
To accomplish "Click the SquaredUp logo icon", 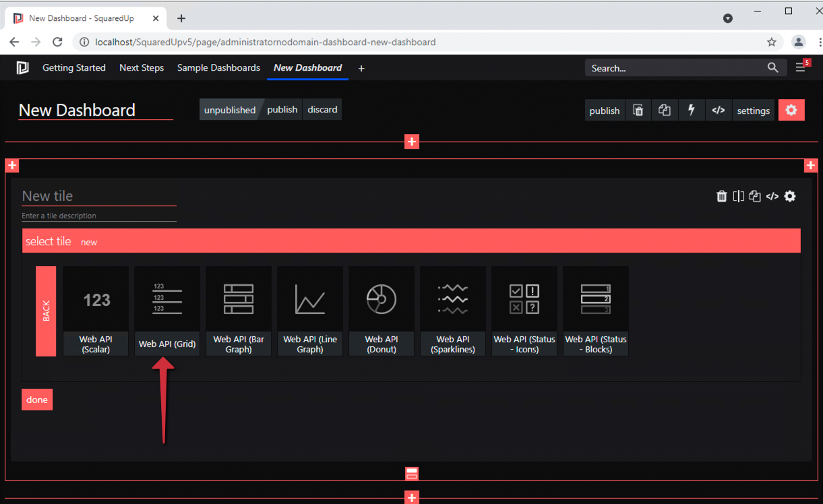I will tap(23, 67).
